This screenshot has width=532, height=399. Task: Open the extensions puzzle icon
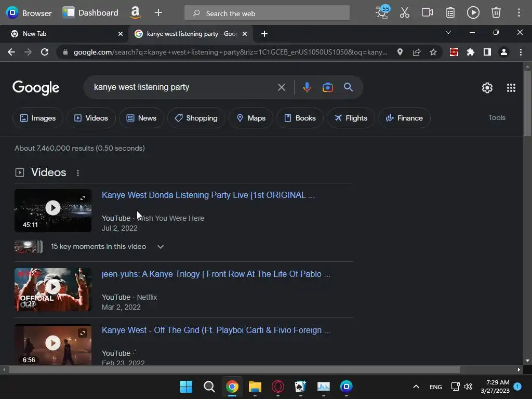pos(471,52)
